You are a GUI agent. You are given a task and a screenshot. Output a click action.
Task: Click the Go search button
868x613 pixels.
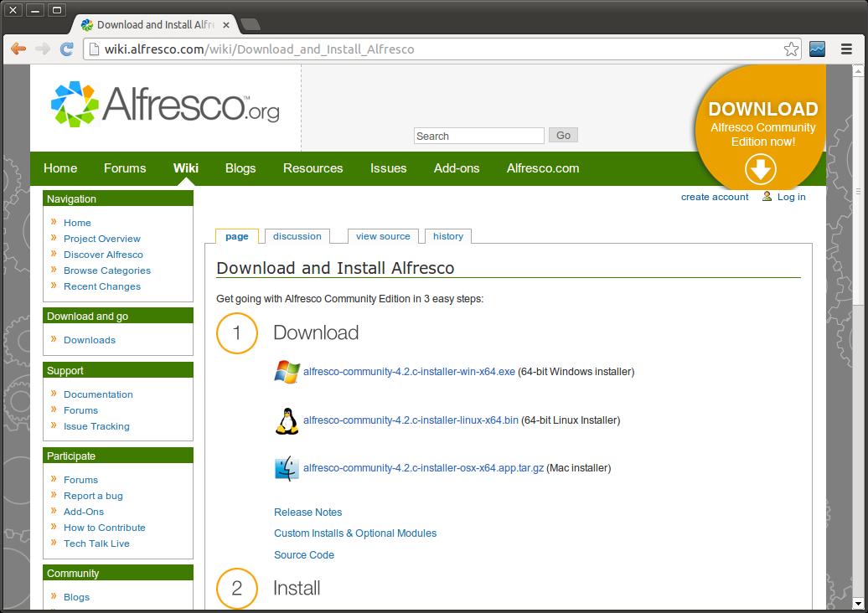[563, 135]
